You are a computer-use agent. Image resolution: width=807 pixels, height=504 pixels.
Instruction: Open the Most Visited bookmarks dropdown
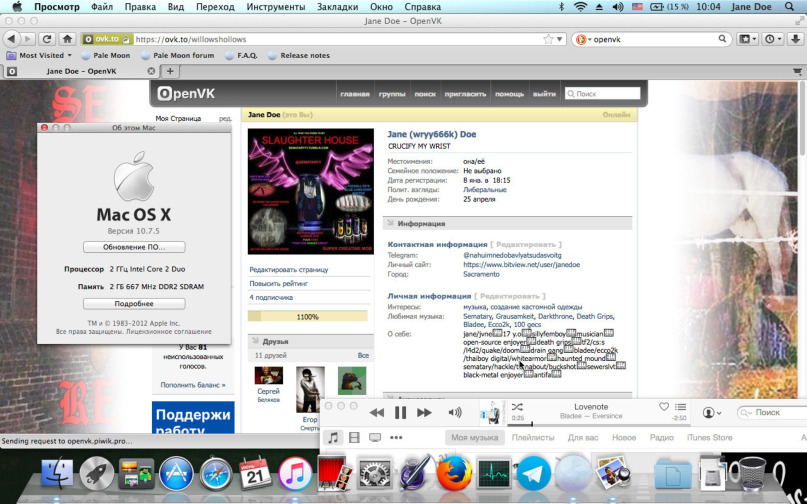click(40, 55)
